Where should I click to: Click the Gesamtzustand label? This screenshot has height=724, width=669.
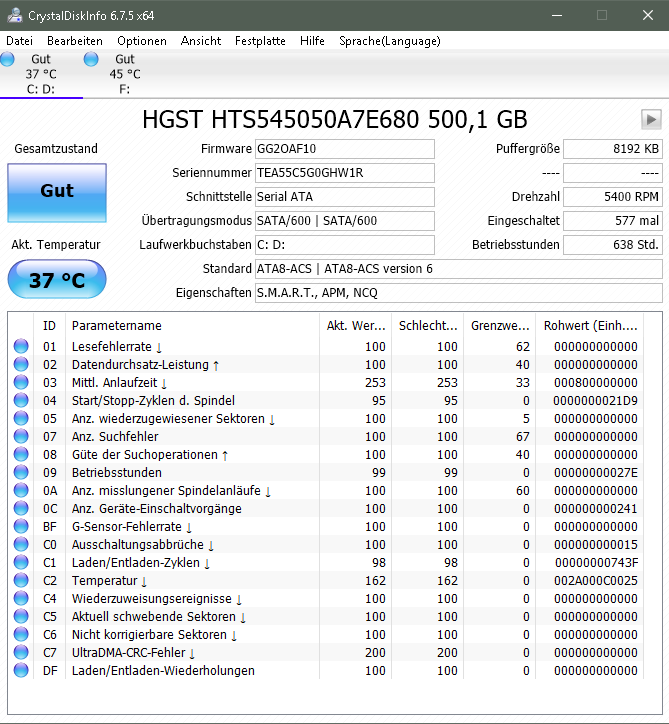click(56, 149)
